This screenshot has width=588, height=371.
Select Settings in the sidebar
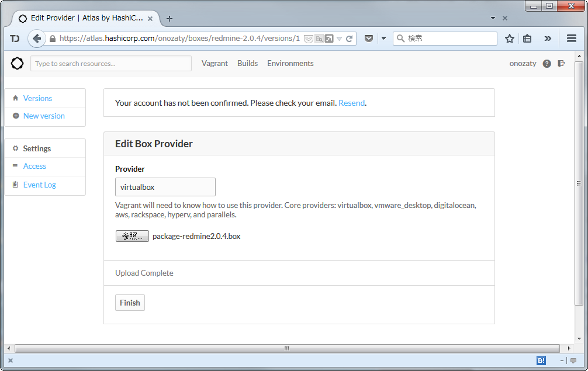(x=37, y=148)
